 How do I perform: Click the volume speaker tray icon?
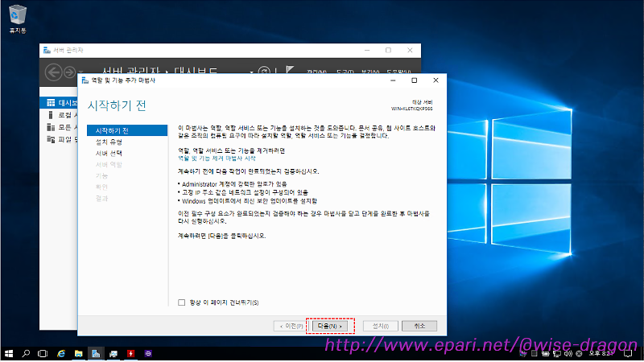[568, 353]
